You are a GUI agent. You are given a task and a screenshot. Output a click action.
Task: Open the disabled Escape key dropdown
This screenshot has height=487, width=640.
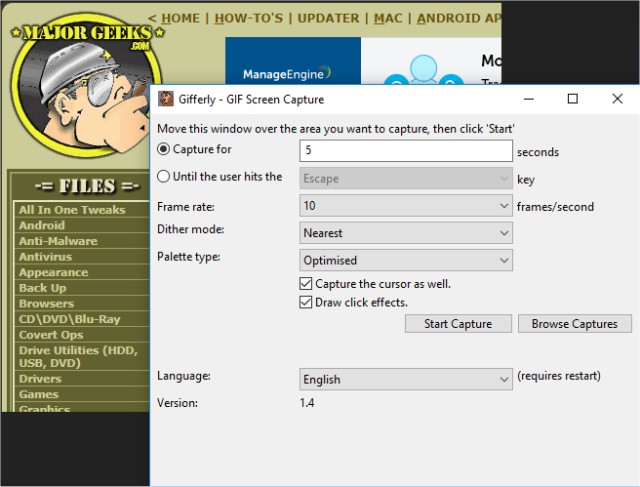(x=406, y=178)
